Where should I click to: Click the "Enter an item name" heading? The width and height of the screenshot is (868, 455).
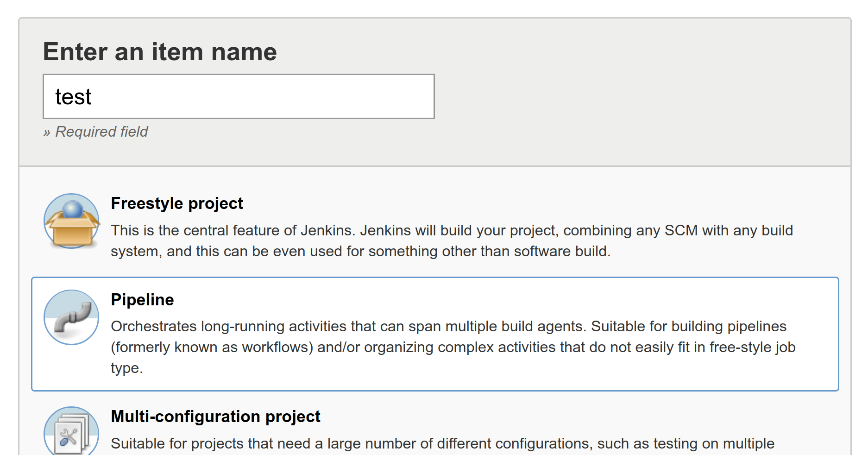[160, 51]
